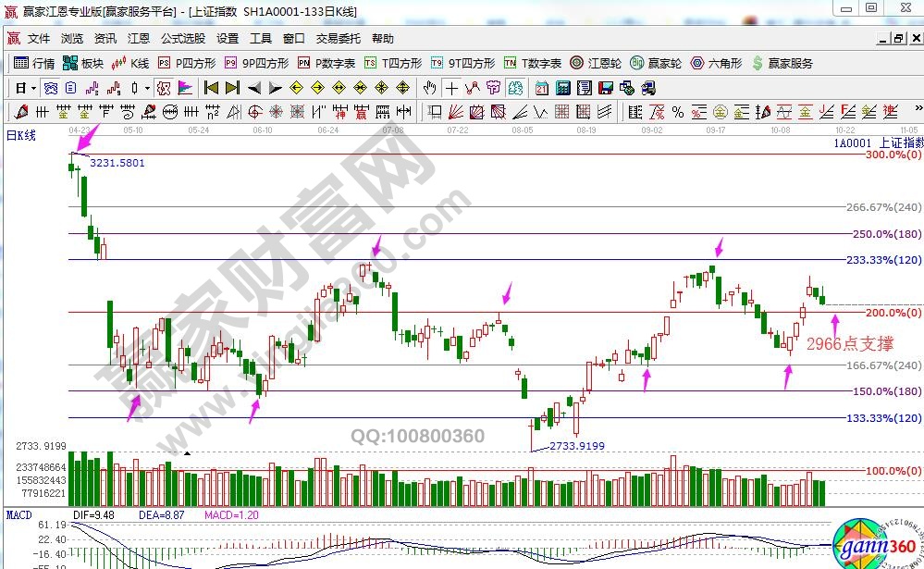Toggle the crosshair cursor tool

(x=451, y=88)
